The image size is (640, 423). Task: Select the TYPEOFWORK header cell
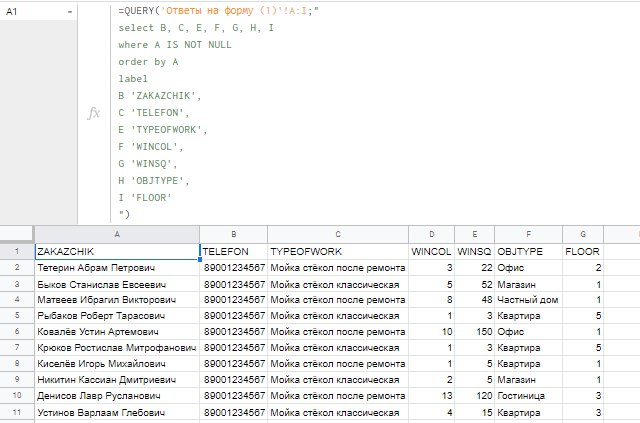coord(338,251)
